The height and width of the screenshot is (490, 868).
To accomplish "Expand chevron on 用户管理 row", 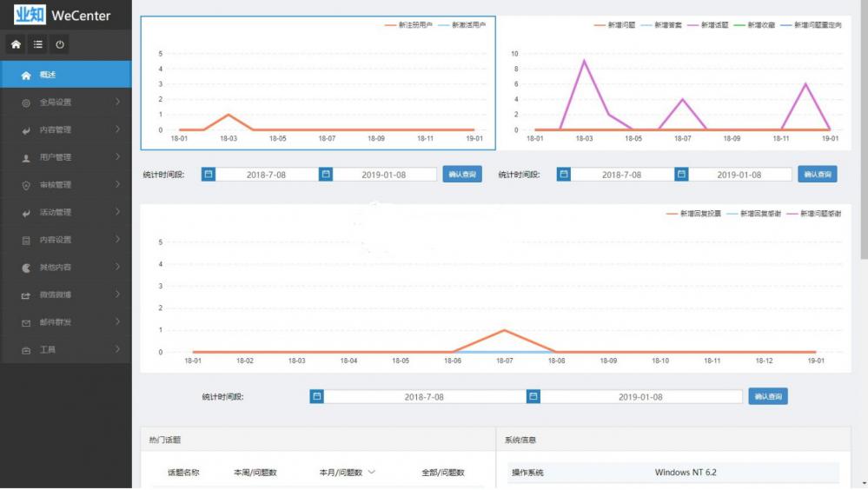I will click(x=118, y=156).
